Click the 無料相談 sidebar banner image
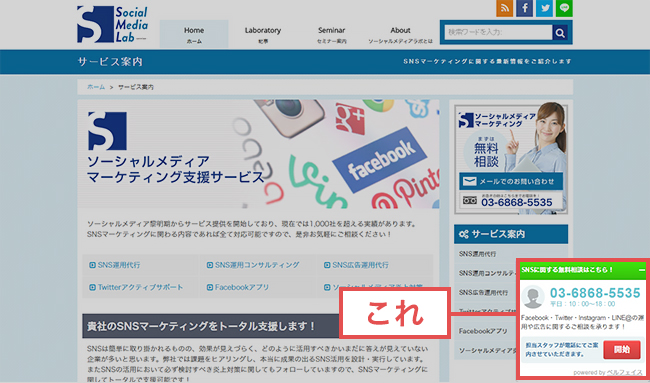Screen dimensions: 650x383 (x=511, y=159)
